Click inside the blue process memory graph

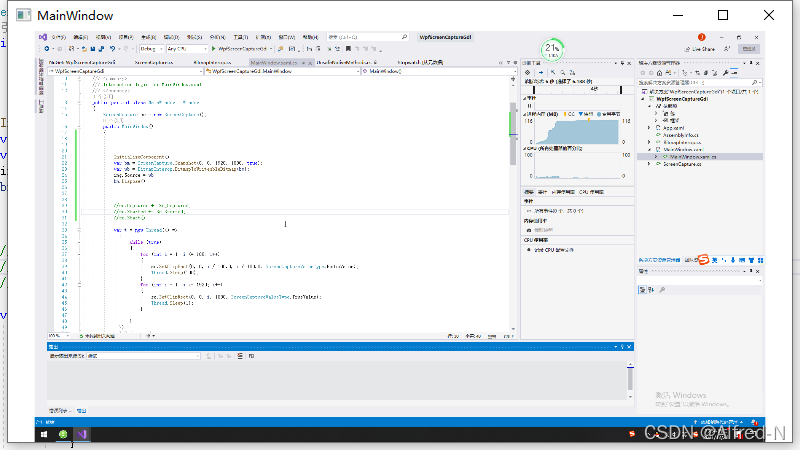(578, 132)
